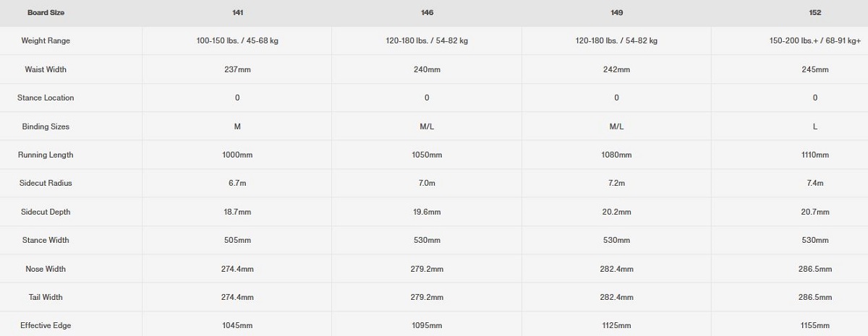This screenshot has width=868, height=336.
Task: Click the Stance Width row label
Action: pyautogui.click(x=46, y=240)
